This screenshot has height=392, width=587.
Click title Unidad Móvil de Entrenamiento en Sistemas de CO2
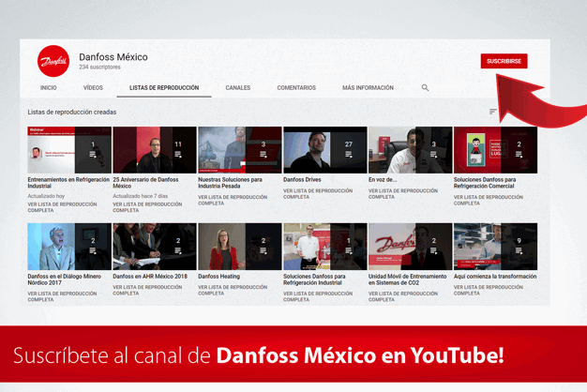407,279
